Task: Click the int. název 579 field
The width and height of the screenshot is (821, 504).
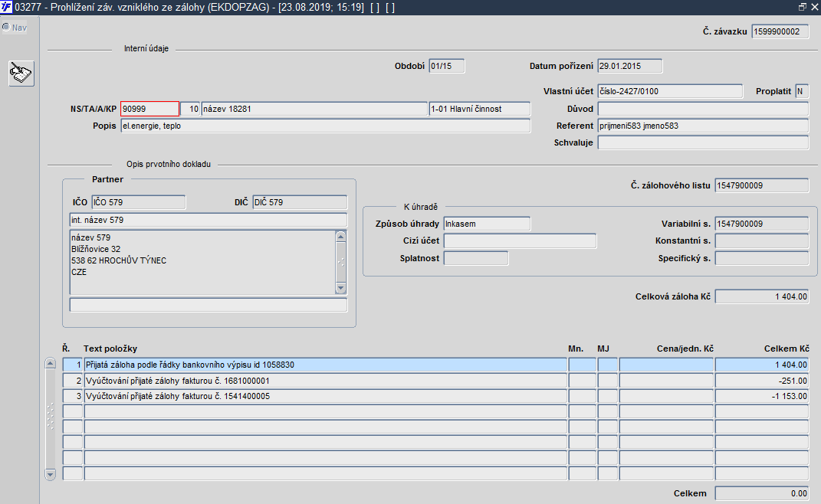Action: click(x=209, y=220)
